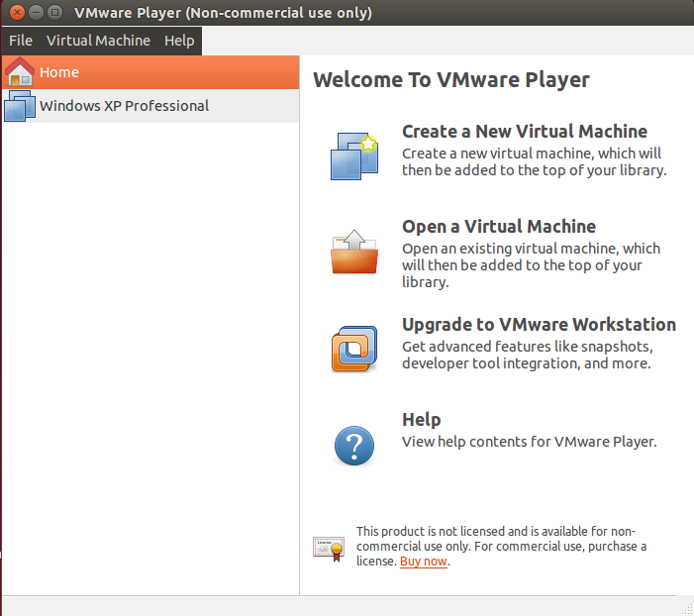Select the "Upgrade to VMware Workstation" heading
Screen dimensions: 694x616
[539, 325]
